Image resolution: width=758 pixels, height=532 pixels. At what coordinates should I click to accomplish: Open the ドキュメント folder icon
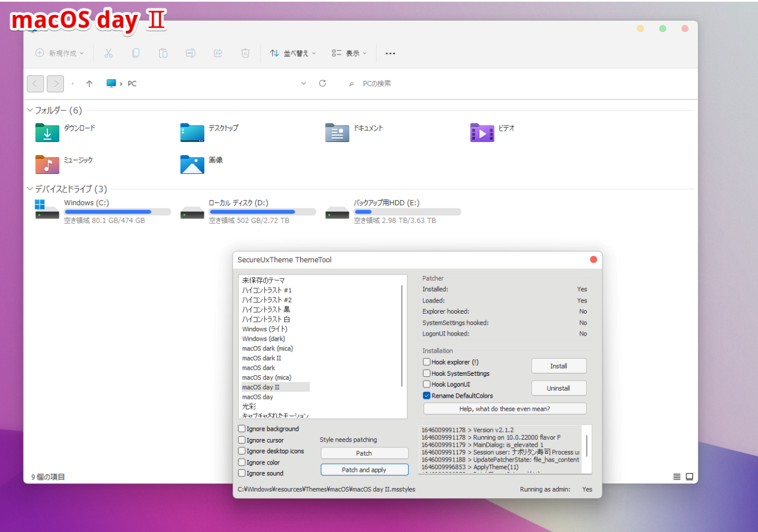coord(338,133)
